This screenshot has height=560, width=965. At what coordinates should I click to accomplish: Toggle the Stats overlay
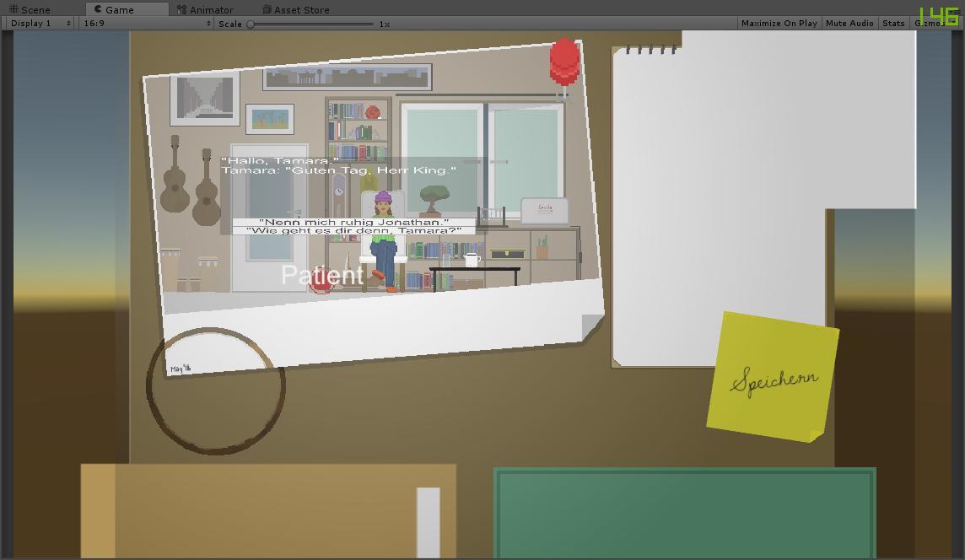tap(893, 24)
